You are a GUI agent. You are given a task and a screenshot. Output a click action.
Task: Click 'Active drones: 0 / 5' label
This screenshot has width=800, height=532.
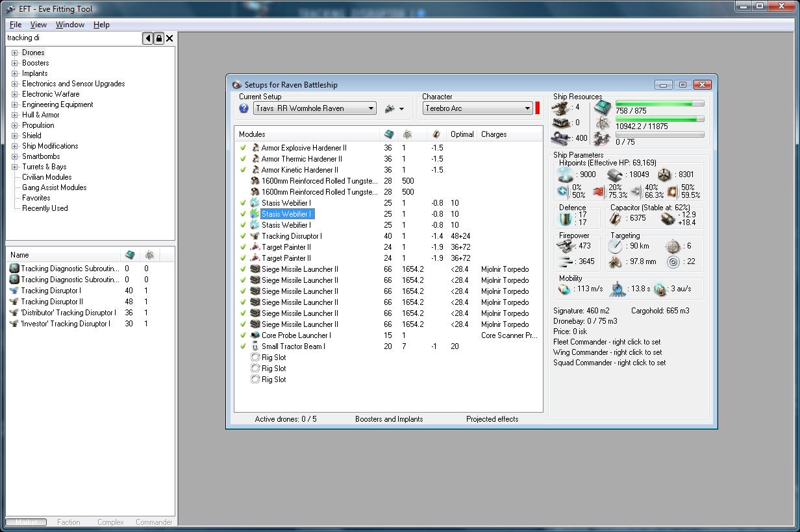tap(286, 419)
